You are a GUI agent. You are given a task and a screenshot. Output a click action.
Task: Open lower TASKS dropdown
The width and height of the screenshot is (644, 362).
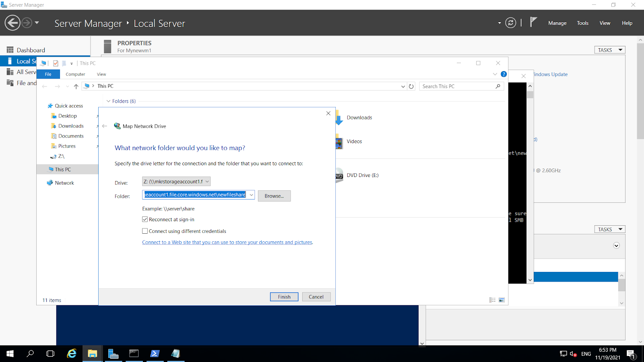click(x=609, y=229)
